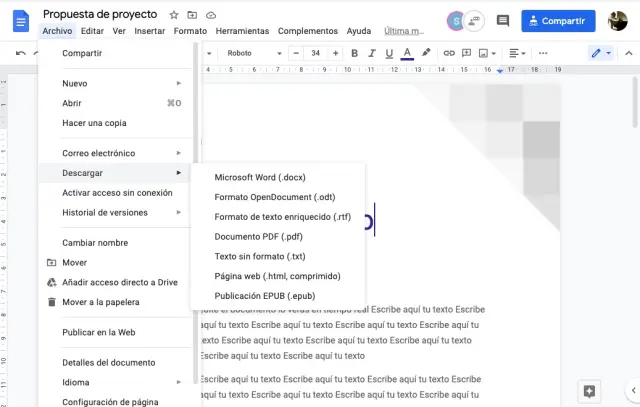The height and width of the screenshot is (407, 640).
Task: Choose Microsoft Word (.docx) format
Action: click(x=259, y=177)
